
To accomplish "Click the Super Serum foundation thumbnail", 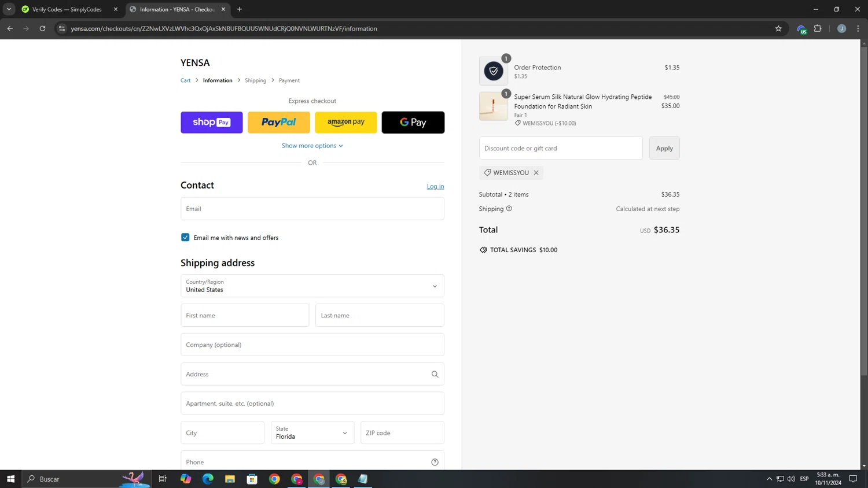I will pos(494,106).
